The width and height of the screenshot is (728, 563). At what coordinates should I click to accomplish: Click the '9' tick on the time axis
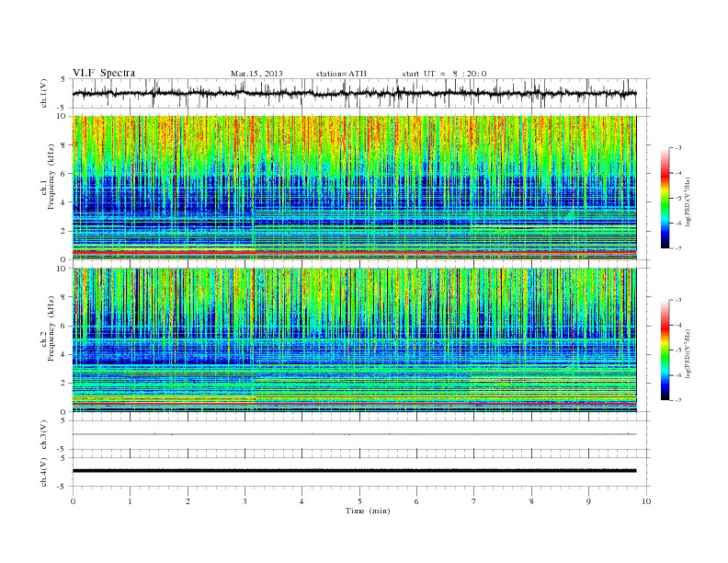(588, 501)
